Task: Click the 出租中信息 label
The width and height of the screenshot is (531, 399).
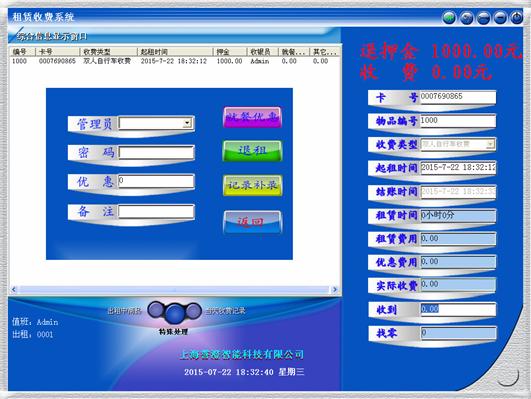Action: click(x=124, y=311)
